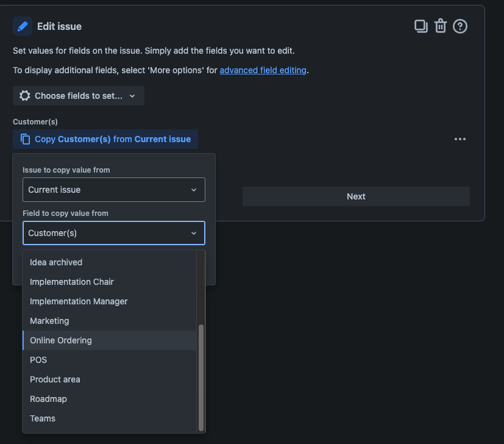Viewport: 504px width, 444px height.
Task: Click the field list scrollbar thumb
Action: click(201, 377)
